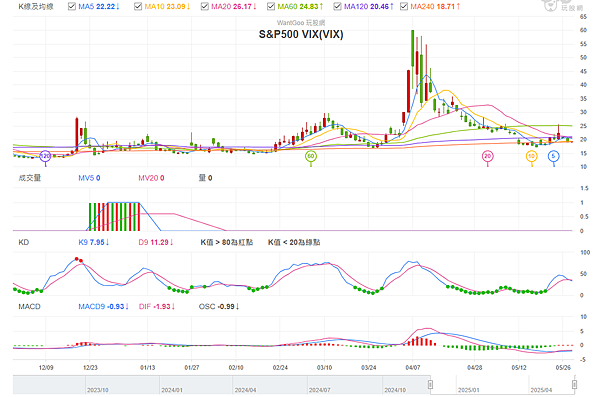This screenshot has height=397, width=600.
Task: Click the MV5 0 volume label
Action: click(x=89, y=178)
